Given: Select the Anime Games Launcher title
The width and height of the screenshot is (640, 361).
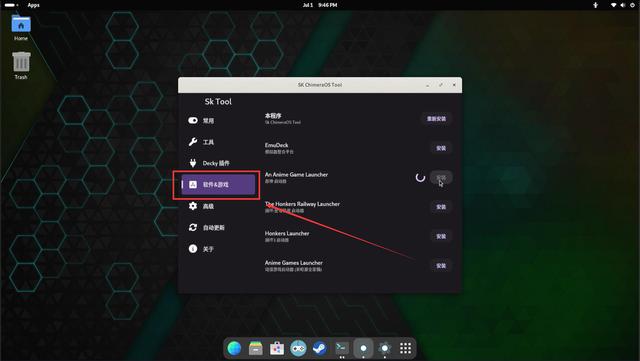Looking at the screenshot, I should [x=293, y=263].
